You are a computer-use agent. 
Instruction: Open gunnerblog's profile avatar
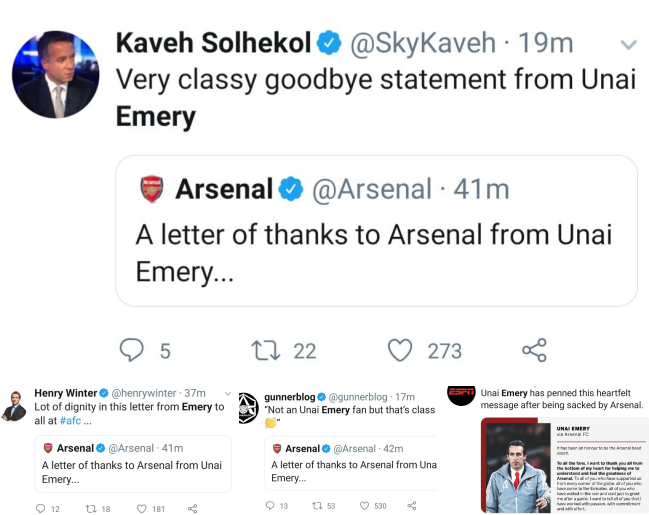tap(248, 407)
